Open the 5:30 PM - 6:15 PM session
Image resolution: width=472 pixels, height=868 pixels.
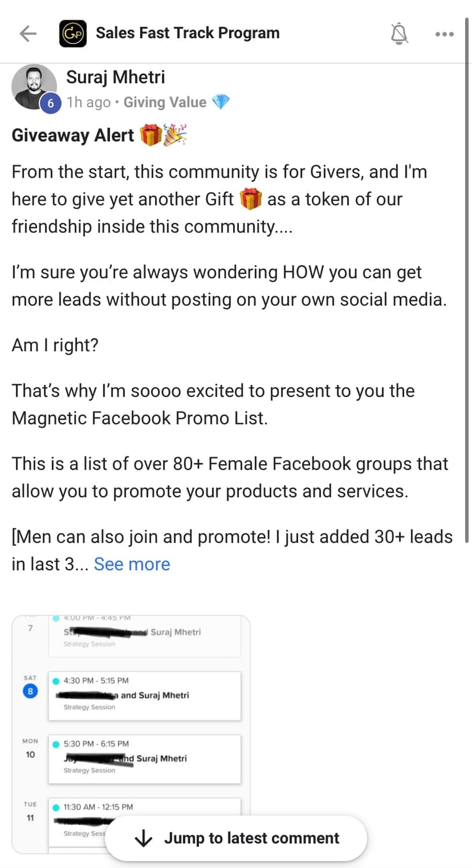[x=145, y=758]
